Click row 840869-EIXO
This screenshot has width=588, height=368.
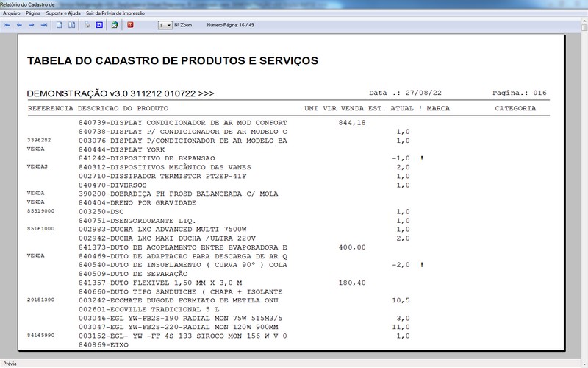(103, 344)
